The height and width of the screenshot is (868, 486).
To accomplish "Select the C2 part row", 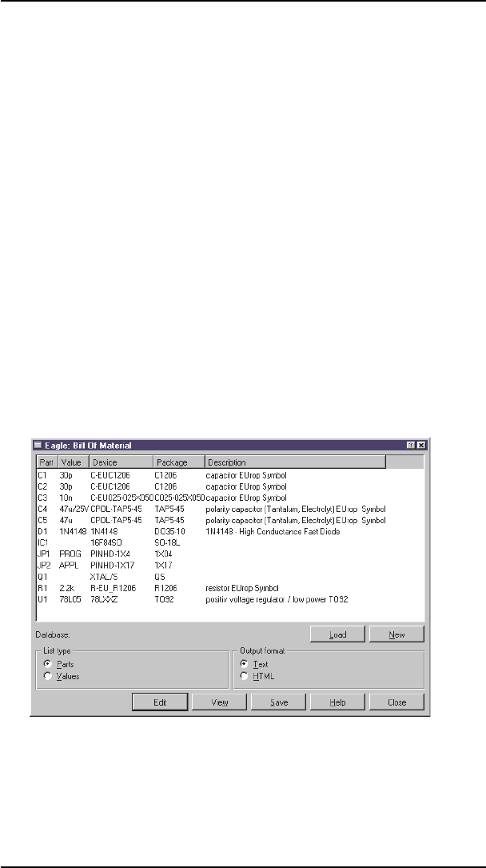I will tap(230, 486).
